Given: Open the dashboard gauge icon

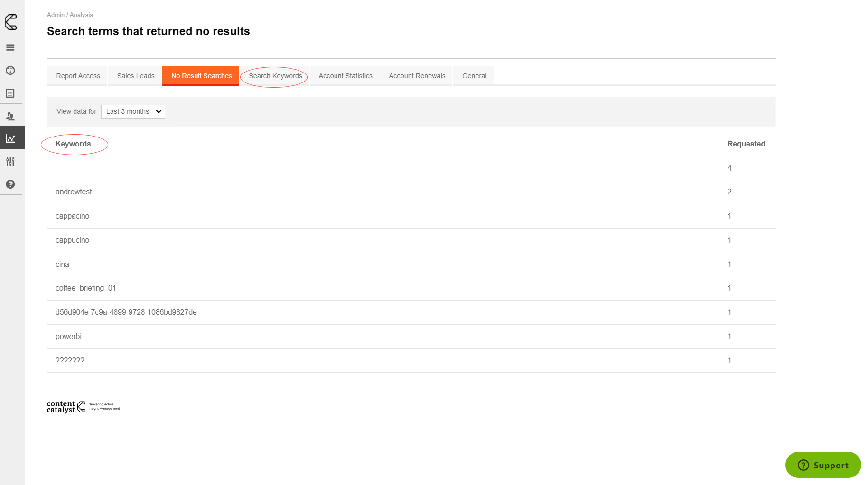Looking at the screenshot, I should (x=10, y=71).
